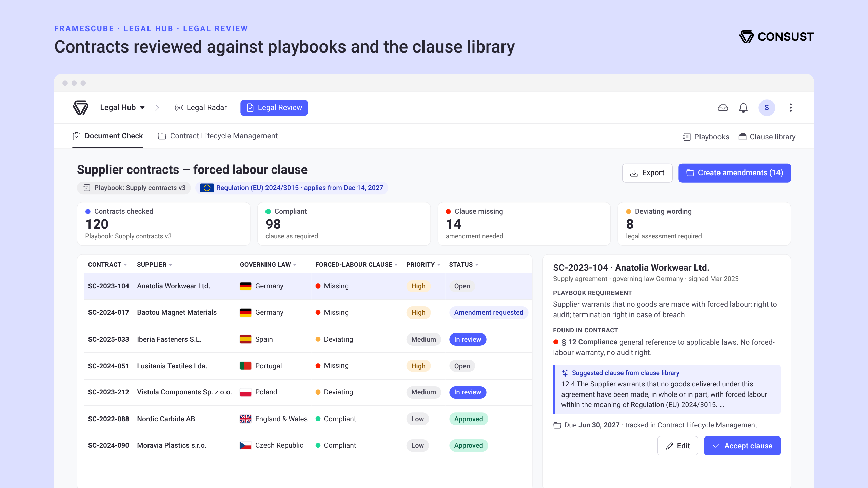Click the sparkle icon beside Suggested clause
This screenshot has height=488, width=868.
(x=565, y=373)
